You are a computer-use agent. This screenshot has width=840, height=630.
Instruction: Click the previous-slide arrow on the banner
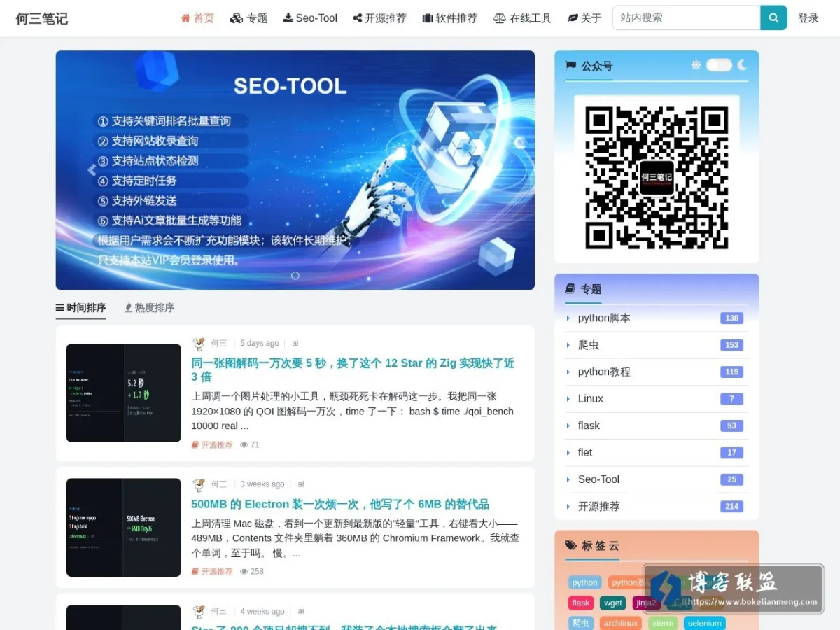pos(92,170)
